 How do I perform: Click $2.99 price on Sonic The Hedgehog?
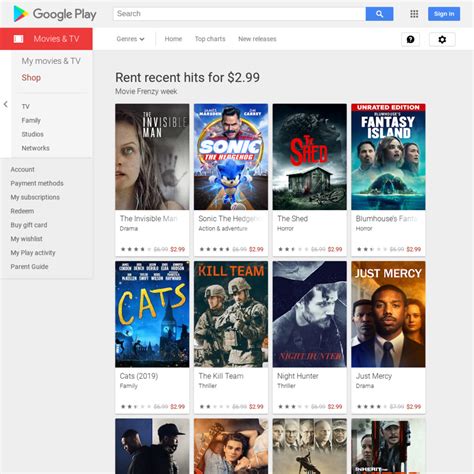click(x=256, y=249)
